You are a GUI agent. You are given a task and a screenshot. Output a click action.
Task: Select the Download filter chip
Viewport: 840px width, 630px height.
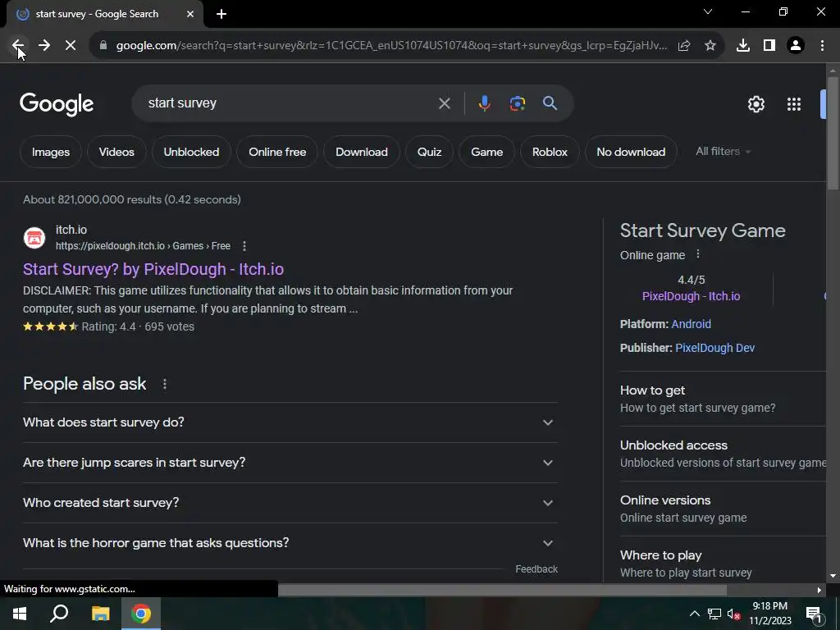[362, 152]
